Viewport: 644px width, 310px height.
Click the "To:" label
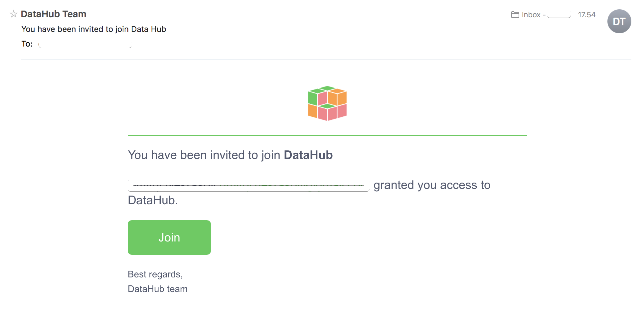pyautogui.click(x=27, y=44)
